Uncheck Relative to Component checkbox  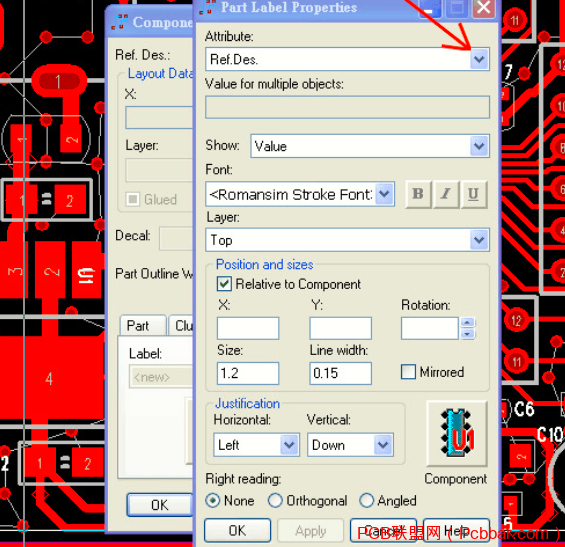pyautogui.click(x=224, y=284)
